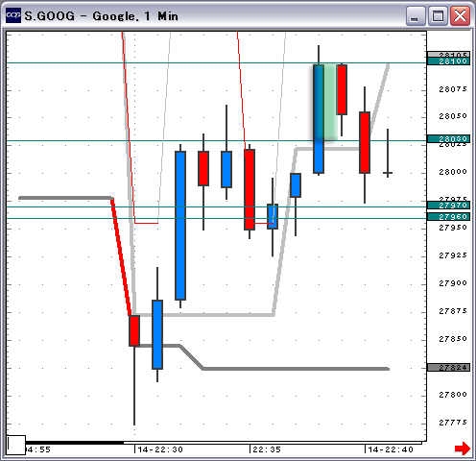Screen dimensions: 476x461
Task: Click the grey 28105 price label
Action: point(448,54)
